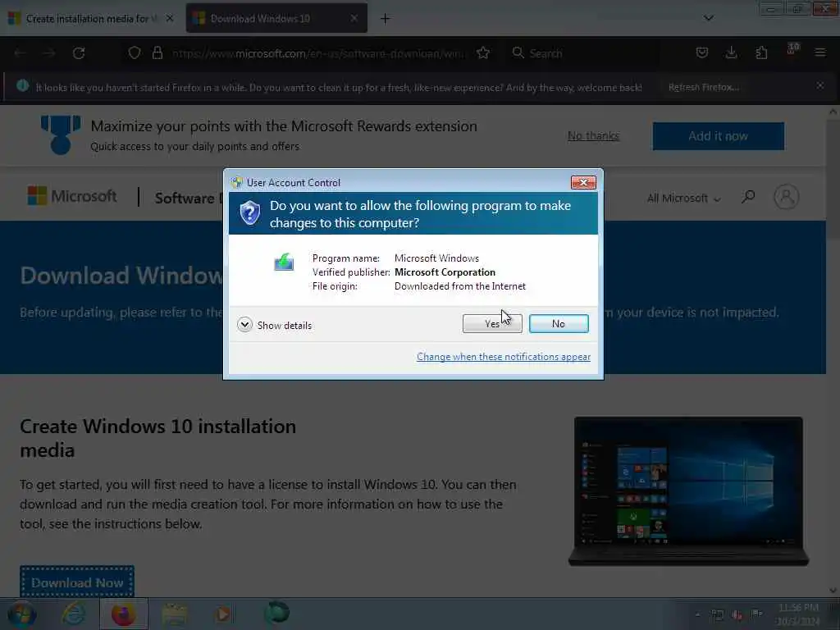Image resolution: width=840 pixels, height=630 pixels.
Task: Click the Download Now button
Action: pos(77,582)
